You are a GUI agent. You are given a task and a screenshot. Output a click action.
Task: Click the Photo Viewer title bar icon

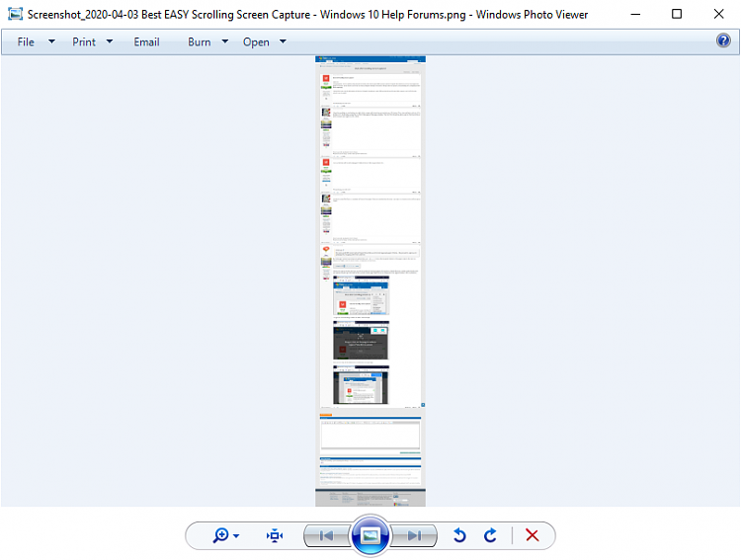(x=15, y=14)
